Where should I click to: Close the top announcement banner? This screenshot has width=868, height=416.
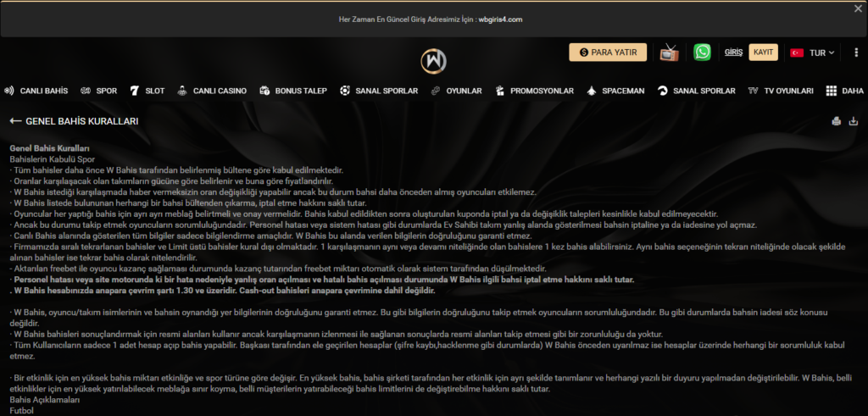tap(858, 8)
